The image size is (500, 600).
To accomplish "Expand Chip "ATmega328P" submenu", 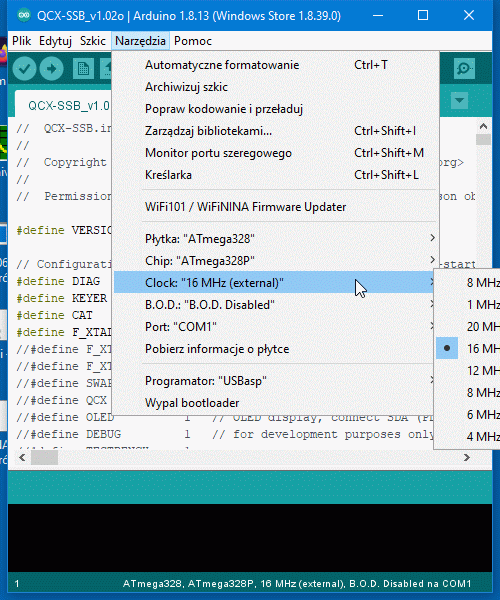I will (276, 261).
